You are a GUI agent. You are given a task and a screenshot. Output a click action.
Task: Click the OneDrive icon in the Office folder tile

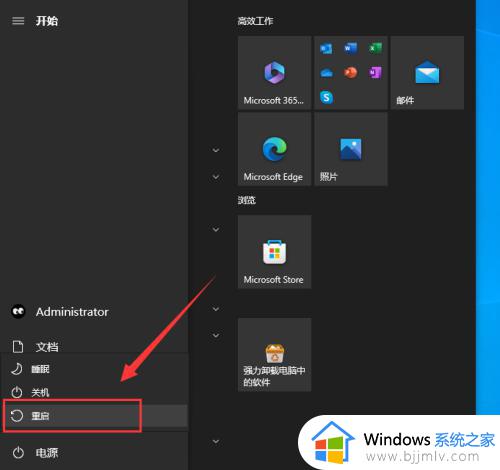(326, 73)
